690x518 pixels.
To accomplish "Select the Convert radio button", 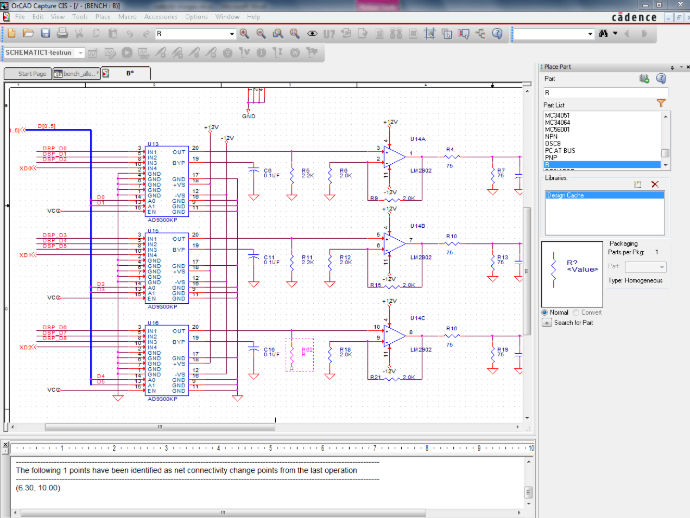I will 576,312.
